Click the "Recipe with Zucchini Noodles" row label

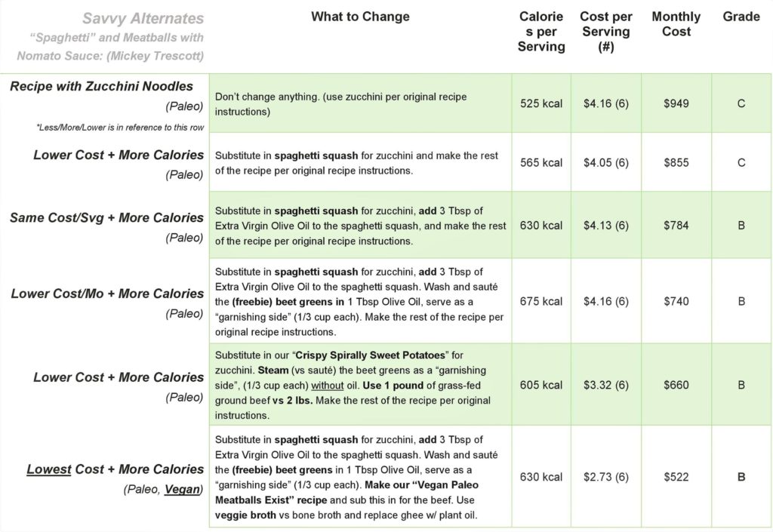point(101,86)
